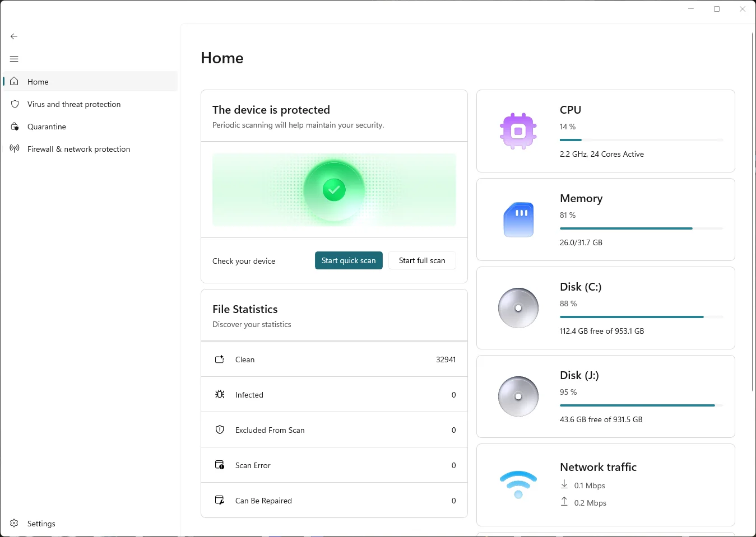756x537 pixels.
Task: Click the Quarantine lock icon
Action: [15, 127]
